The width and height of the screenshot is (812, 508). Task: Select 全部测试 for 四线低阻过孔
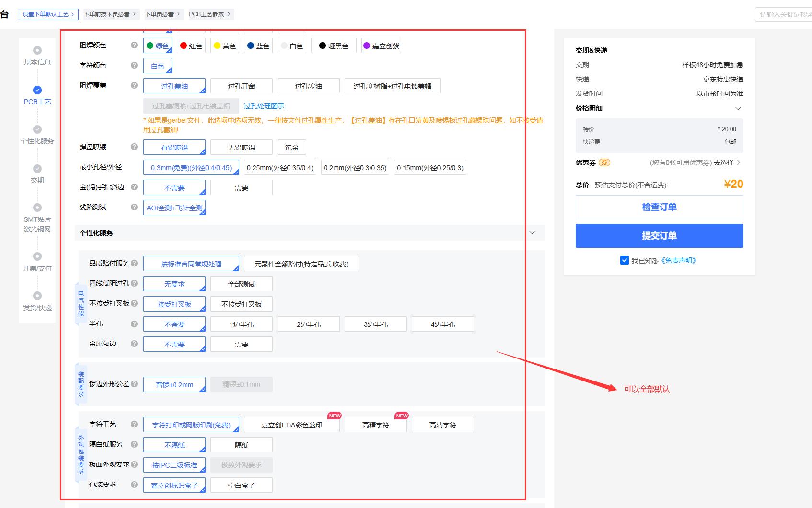[x=242, y=284]
